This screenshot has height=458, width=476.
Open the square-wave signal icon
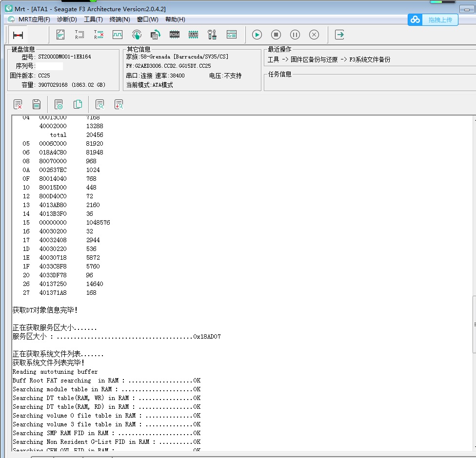coord(118,35)
